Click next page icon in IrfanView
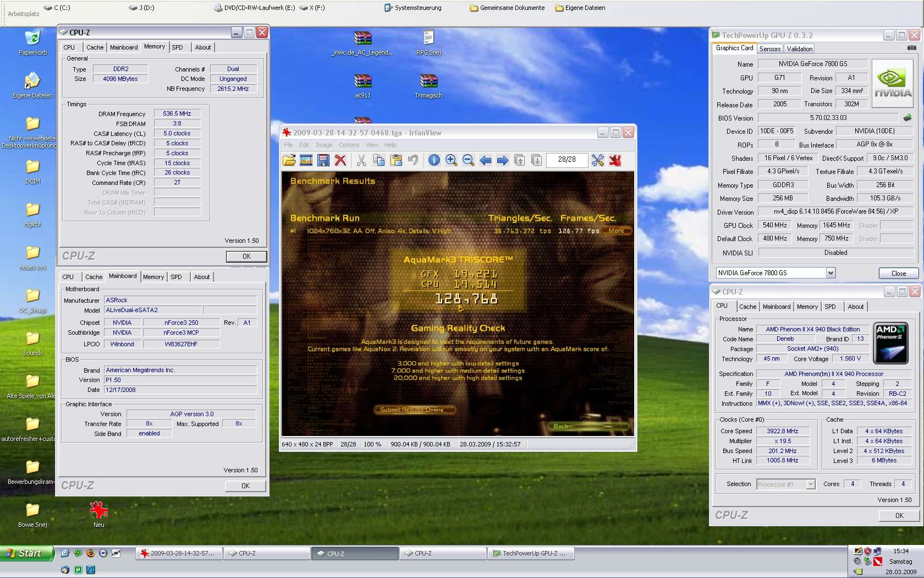The height and width of the screenshot is (578, 924). point(537,160)
